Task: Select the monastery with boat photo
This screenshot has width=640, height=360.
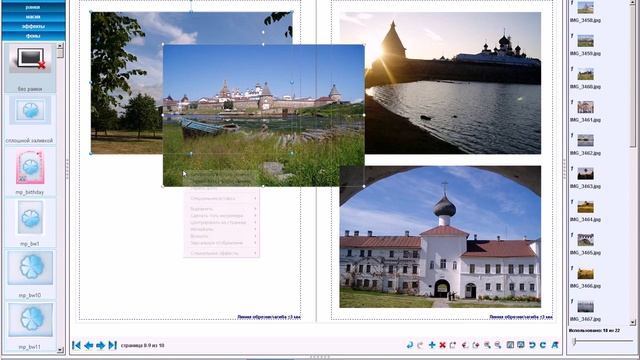Action: 263,116
